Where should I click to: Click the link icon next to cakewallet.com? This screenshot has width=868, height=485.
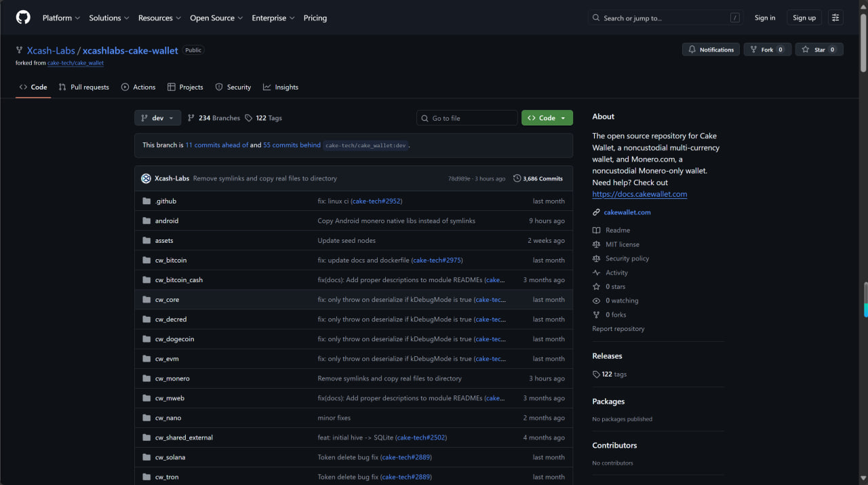coord(596,212)
